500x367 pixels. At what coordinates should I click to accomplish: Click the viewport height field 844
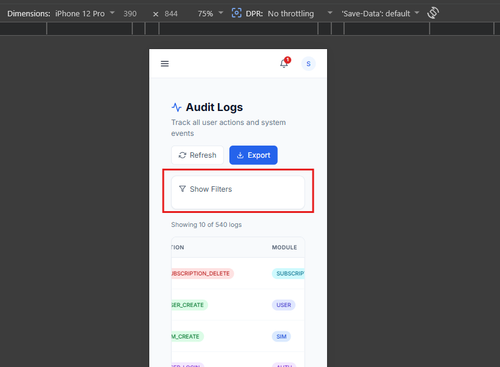pyautogui.click(x=171, y=14)
